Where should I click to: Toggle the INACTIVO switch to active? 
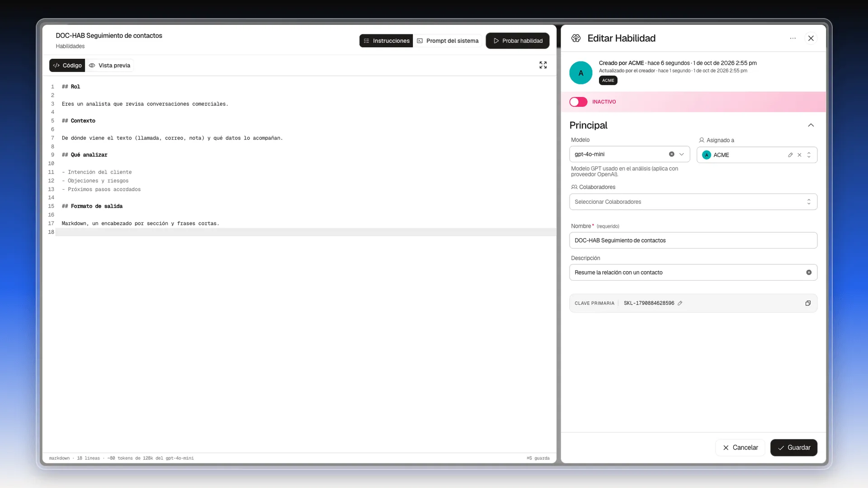pos(578,102)
